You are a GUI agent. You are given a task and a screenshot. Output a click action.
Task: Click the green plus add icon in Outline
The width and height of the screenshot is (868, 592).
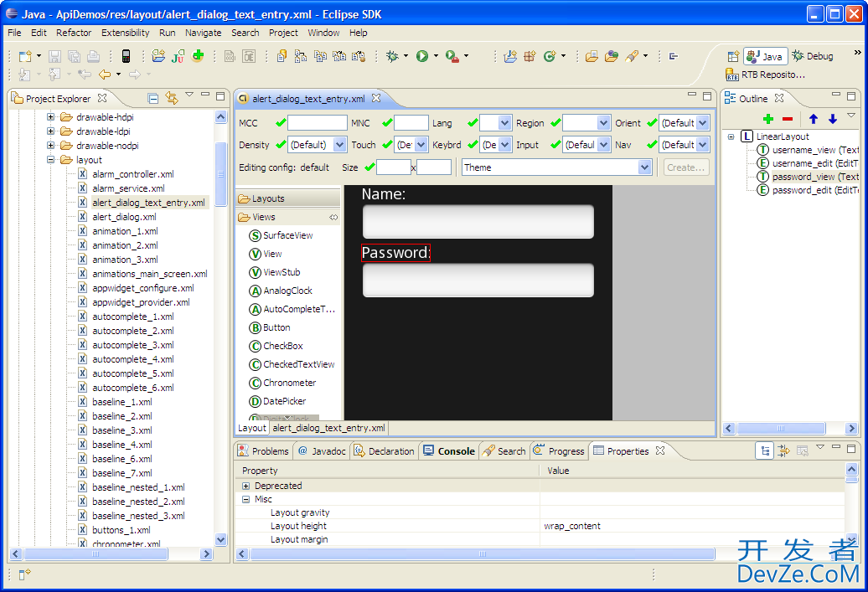tap(767, 118)
